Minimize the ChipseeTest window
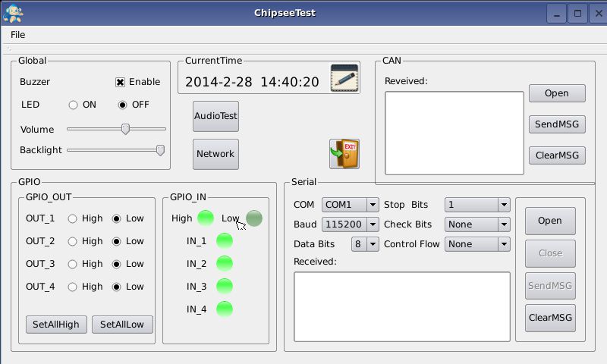Screen dimensions: 607x364 point(557,14)
